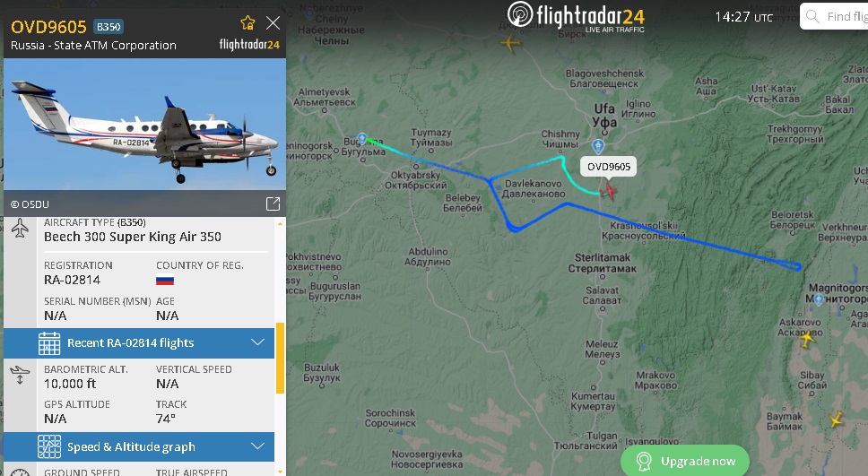This screenshot has width=868, height=476.
Task: Click the Upgrade now button
Action: (685, 461)
